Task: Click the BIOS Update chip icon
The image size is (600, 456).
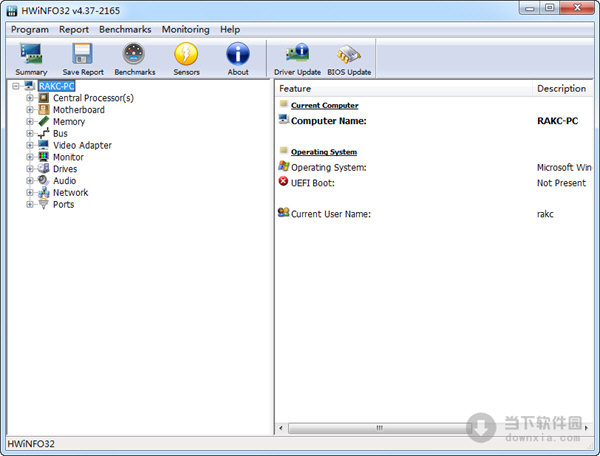Action: [x=349, y=54]
